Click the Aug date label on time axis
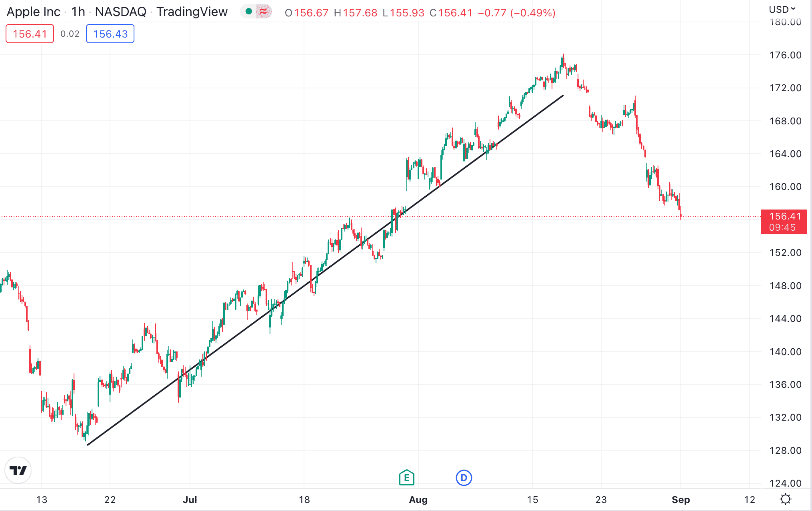The width and height of the screenshot is (812, 511). (418, 499)
